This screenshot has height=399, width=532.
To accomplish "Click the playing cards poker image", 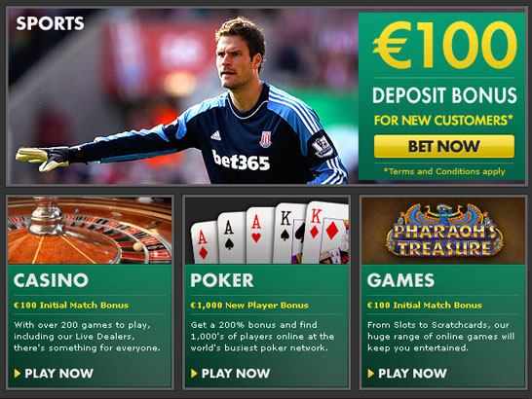I will (x=267, y=231).
